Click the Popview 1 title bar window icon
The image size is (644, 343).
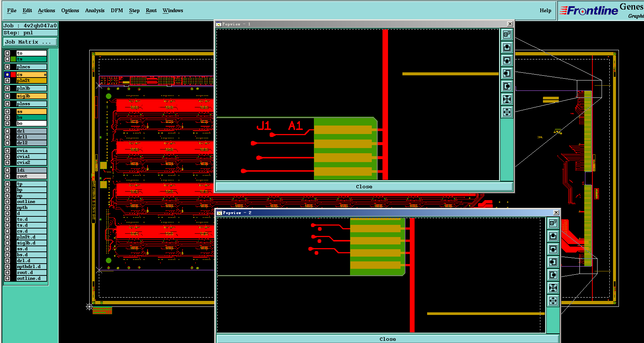click(x=219, y=24)
